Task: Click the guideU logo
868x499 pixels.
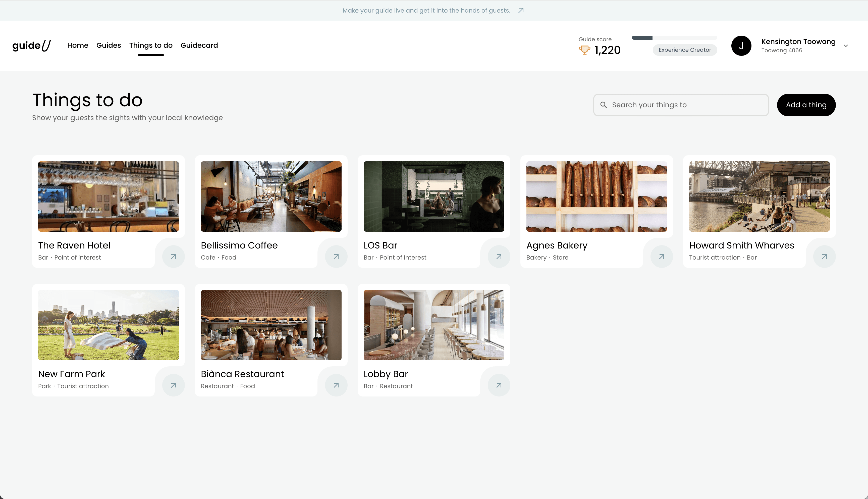Action: coord(31,45)
